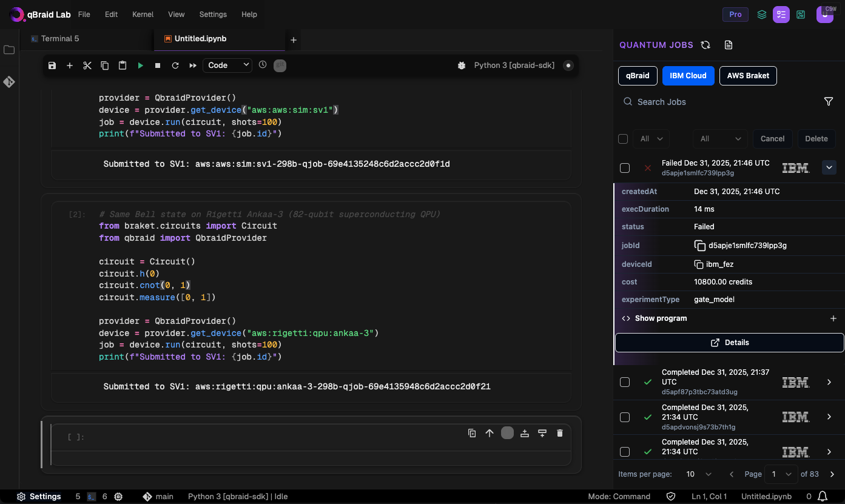Move the empty cell up
The image size is (845, 504).
pyautogui.click(x=490, y=433)
